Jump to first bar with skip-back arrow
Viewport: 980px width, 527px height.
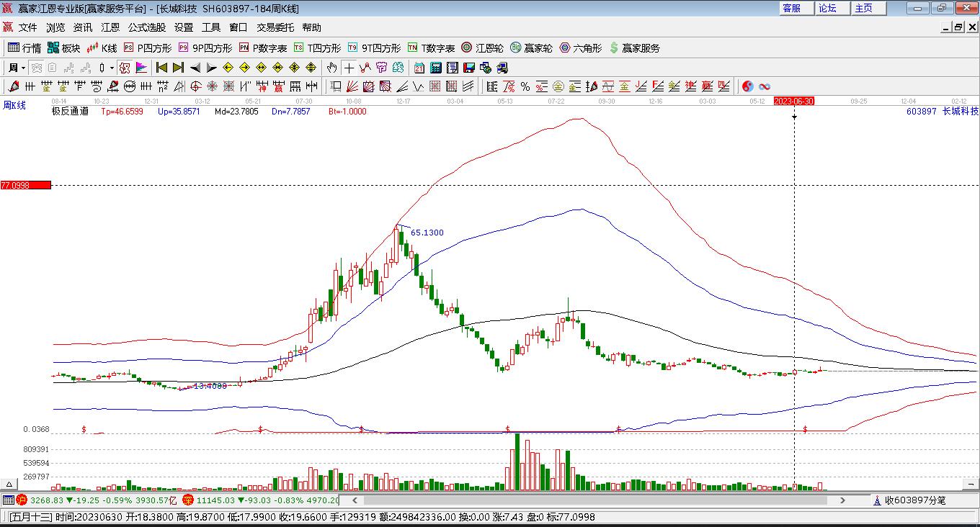pyautogui.click(x=161, y=68)
